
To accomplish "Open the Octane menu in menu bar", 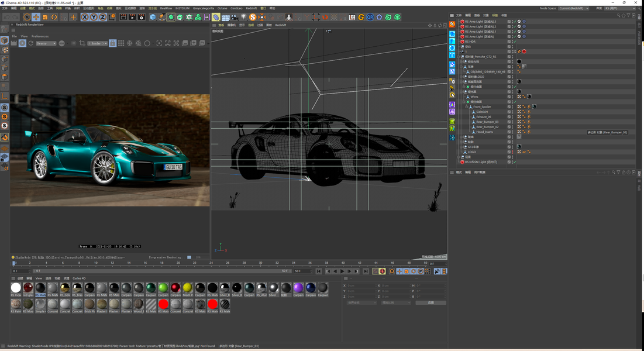I will pyautogui.click(x=222, y=8).
